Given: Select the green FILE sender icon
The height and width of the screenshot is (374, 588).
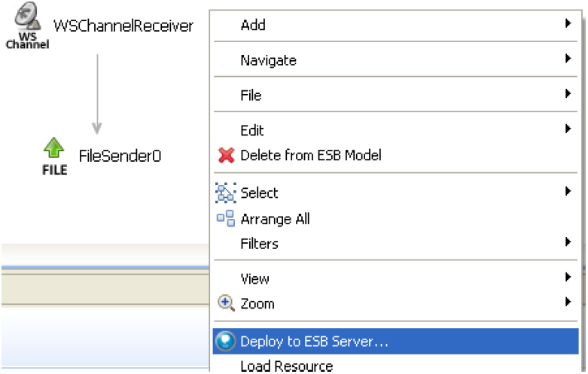Looking at the screenshot, I should pyautogui.click(x=54, y=150).
